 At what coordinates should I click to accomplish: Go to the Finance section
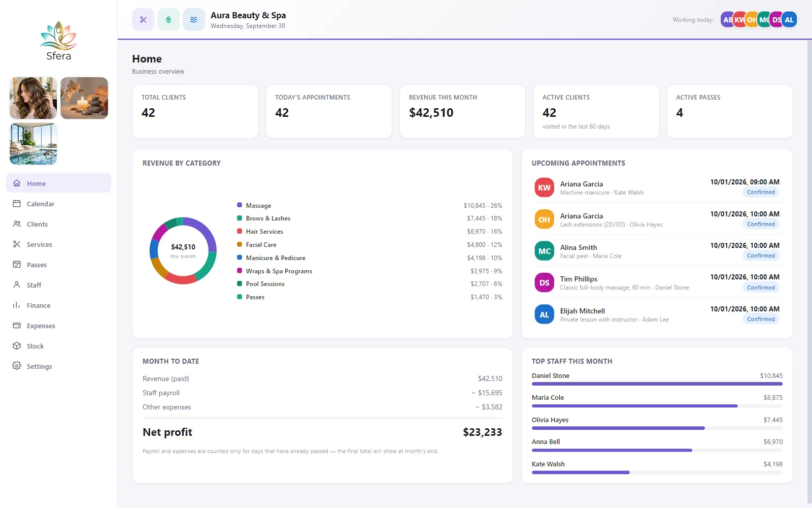click(59, 305)
